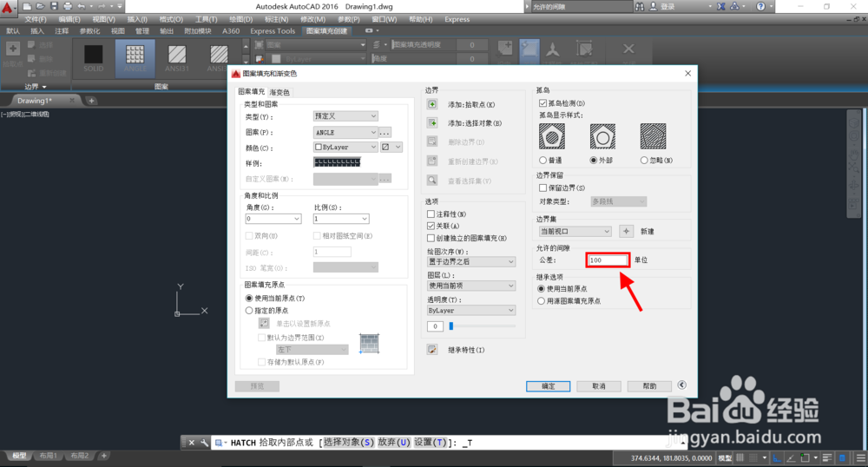
Task: Open the 角度 (Angle) combo box
Action: point(273,219)
